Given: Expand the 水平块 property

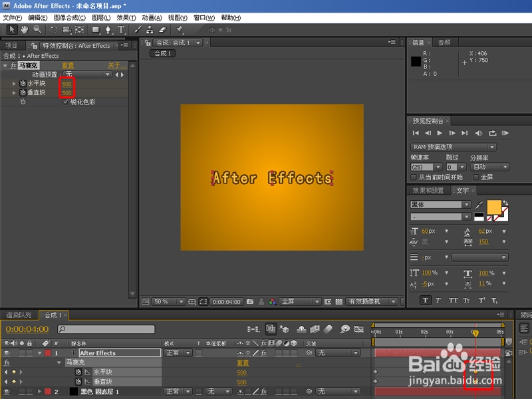Looking at the screenshot, I should (x=14, y=83).
